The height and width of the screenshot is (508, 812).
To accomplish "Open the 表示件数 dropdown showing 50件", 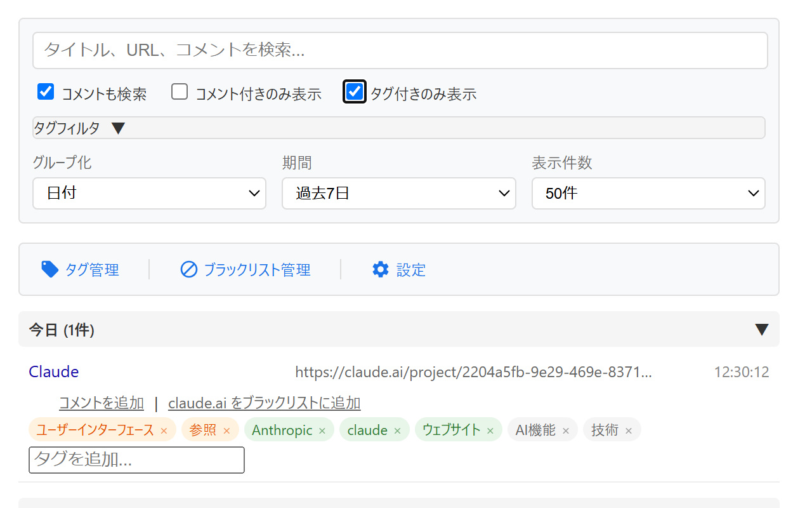I will click(x=648, y=193).
